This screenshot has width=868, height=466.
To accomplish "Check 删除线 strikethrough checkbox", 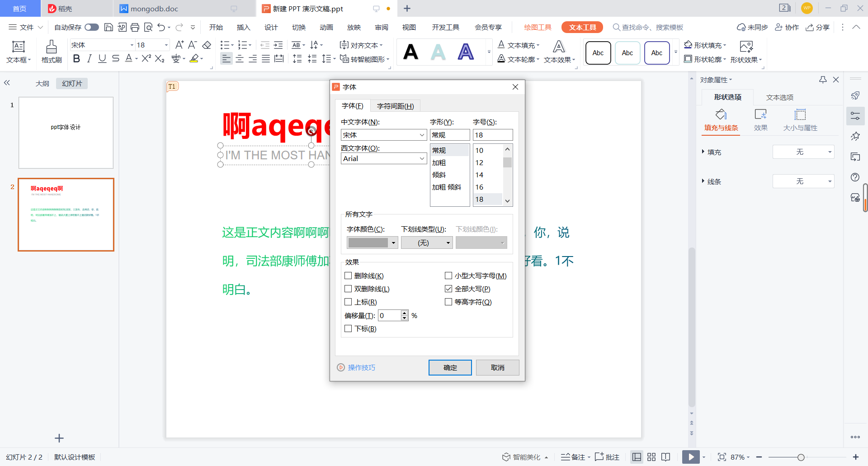I will pyautogui.click(x=348, y=276).
